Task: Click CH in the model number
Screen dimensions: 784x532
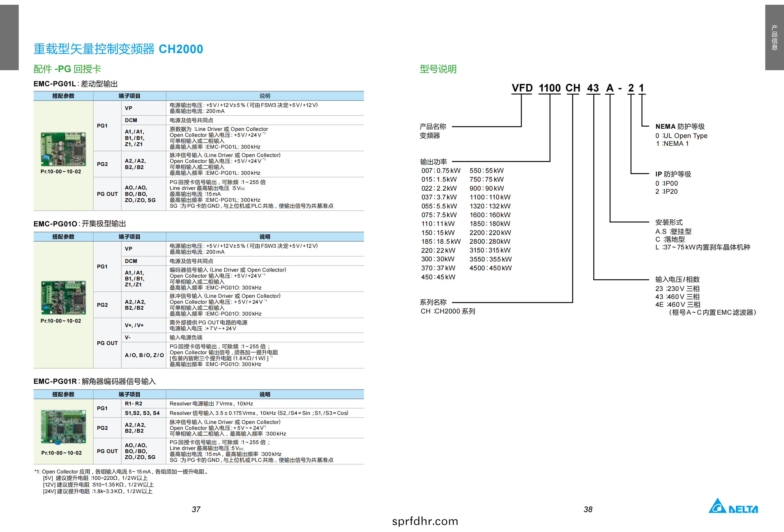Action: click(573, 88)
